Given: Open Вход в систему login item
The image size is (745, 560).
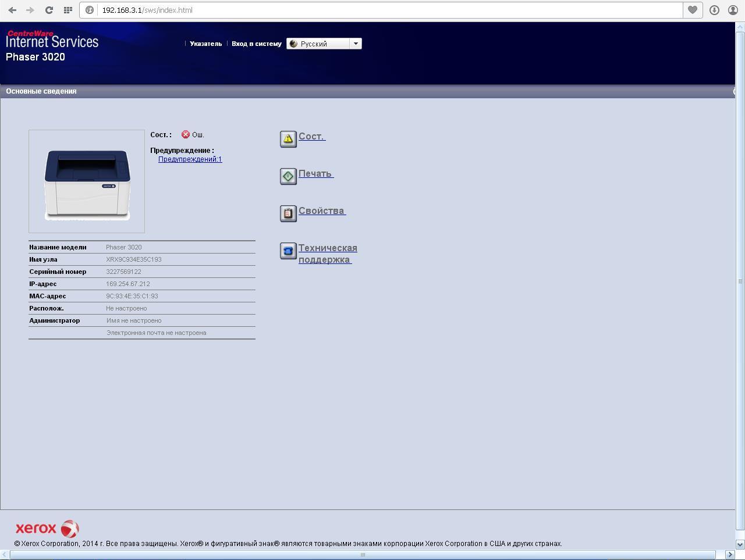Looking at the screenshot, I should [257, 44].
